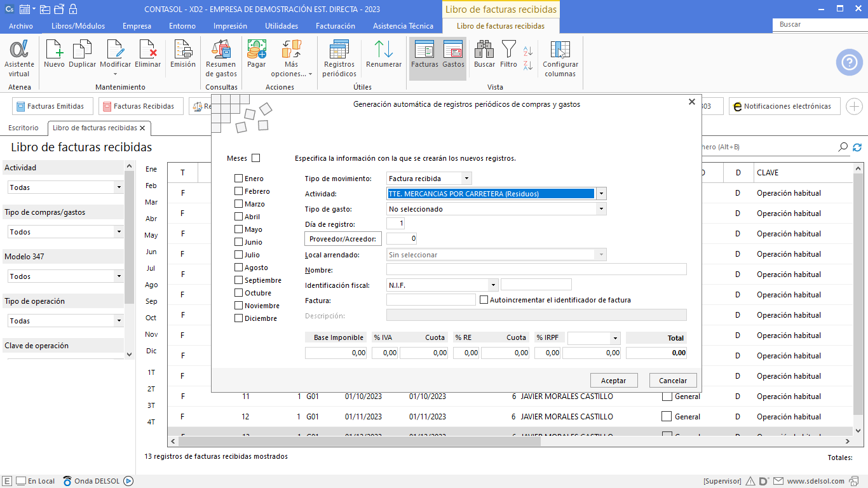Viewport: 868px width, 488px height.
Task: Enable Autoincrementar el identificador de factura
Action: (484, 300)
